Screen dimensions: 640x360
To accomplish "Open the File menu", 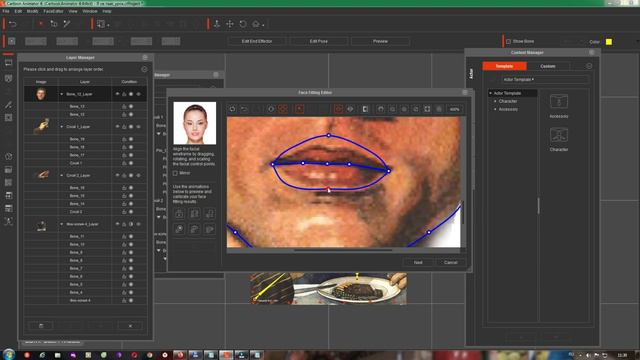I will 6,11.
